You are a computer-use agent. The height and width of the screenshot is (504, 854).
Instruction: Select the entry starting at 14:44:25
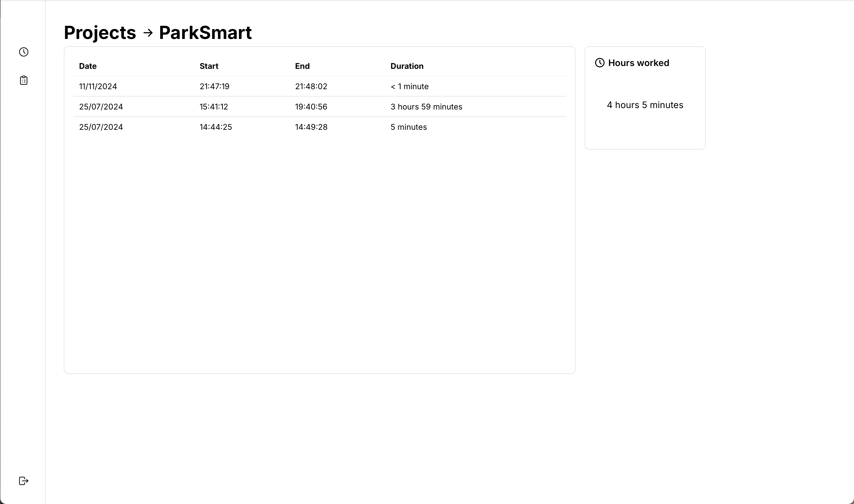click(215, 127)
